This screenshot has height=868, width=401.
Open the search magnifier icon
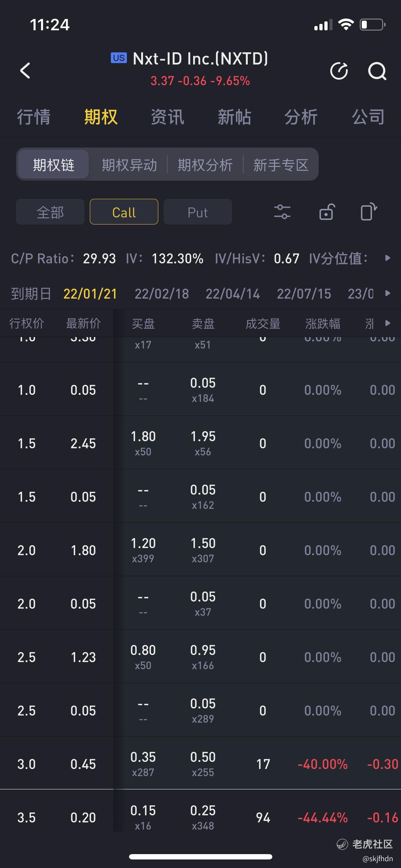[377, 71]
